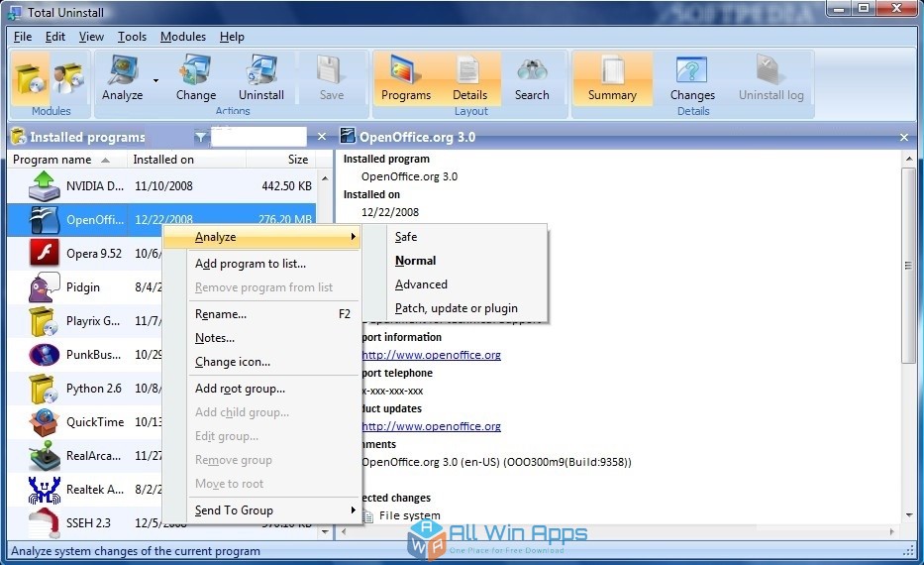Close the OpenOffice.org 3.0 details panel
The image size is (924, 565).
[x=904, y=138]
